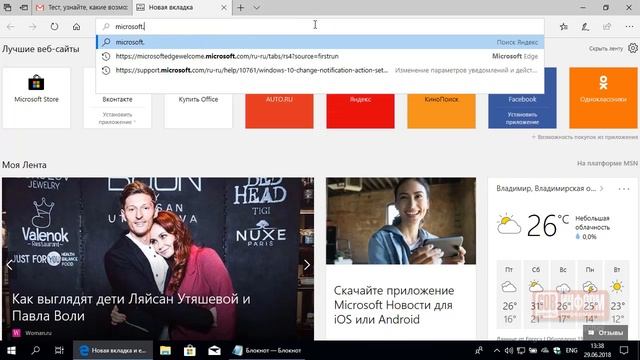Choose the microsoftedgewelcome history suggestion
Image resolution: width=640 pixels, height=360 pixels.
(x=320, y=56)
